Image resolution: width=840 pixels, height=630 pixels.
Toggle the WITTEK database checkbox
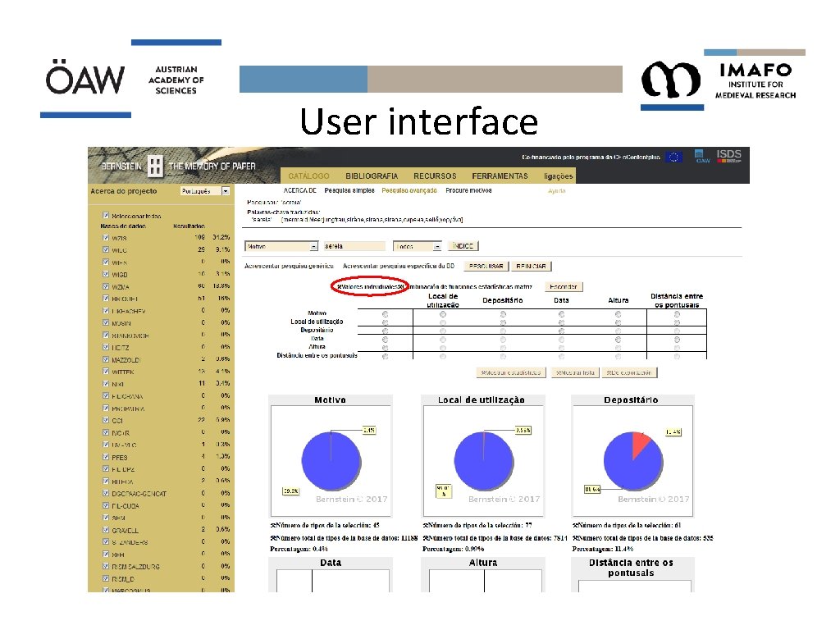tap(106, 372)
